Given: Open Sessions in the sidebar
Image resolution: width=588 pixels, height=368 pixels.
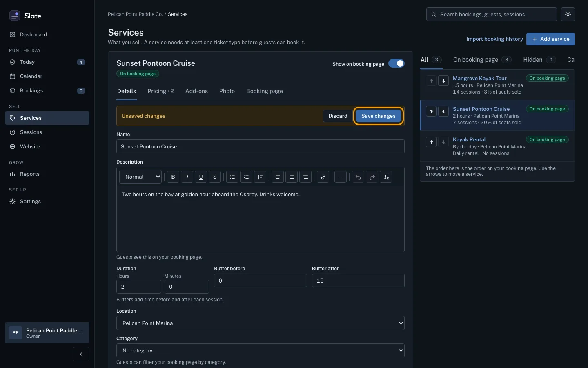Looking at the screenshot, I should [47, 132].
